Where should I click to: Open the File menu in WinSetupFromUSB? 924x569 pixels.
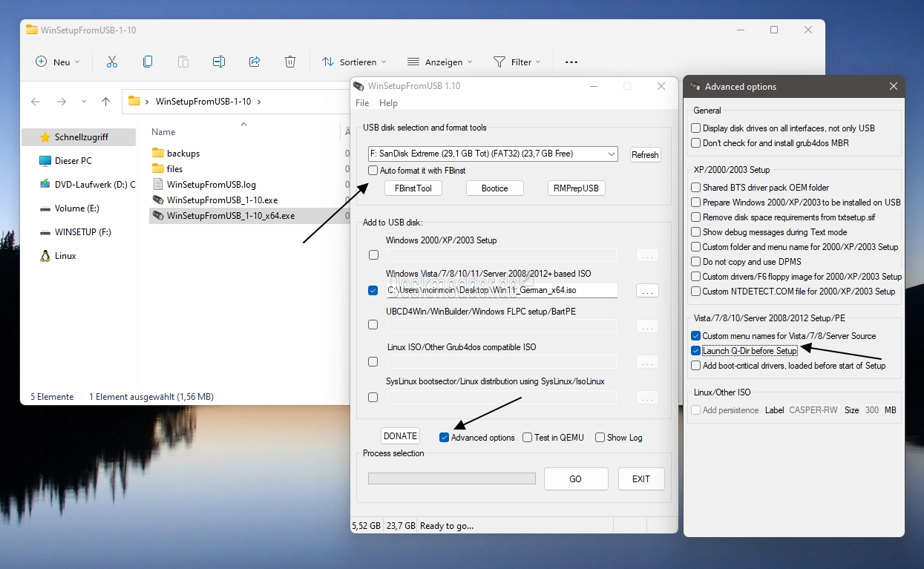(362, 103)
